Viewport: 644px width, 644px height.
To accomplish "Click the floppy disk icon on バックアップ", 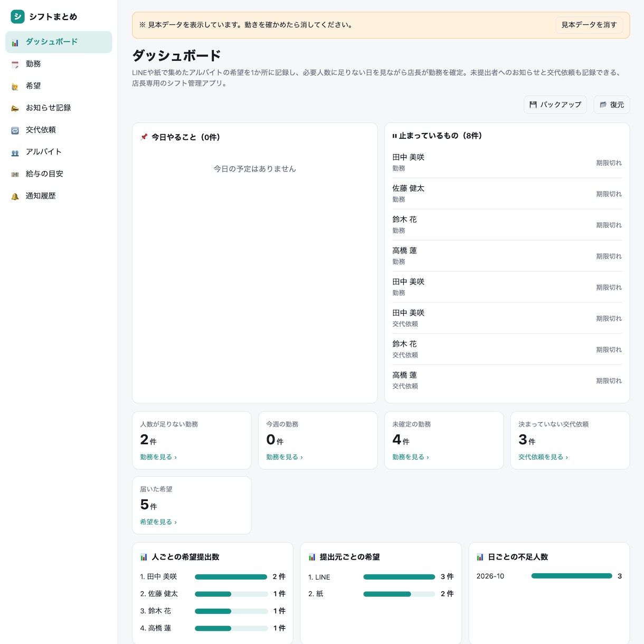I will [533, 105].
